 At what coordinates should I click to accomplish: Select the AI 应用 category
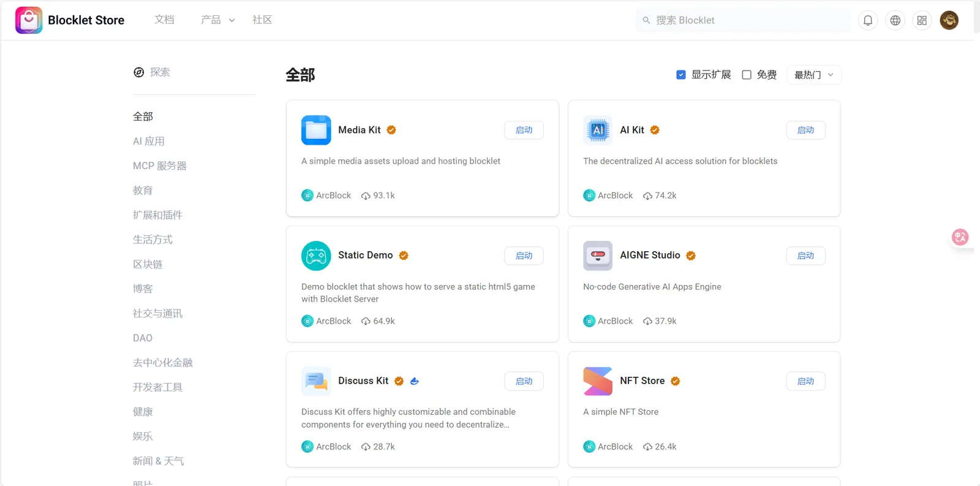pyautogui.click(x=149, y=141)
